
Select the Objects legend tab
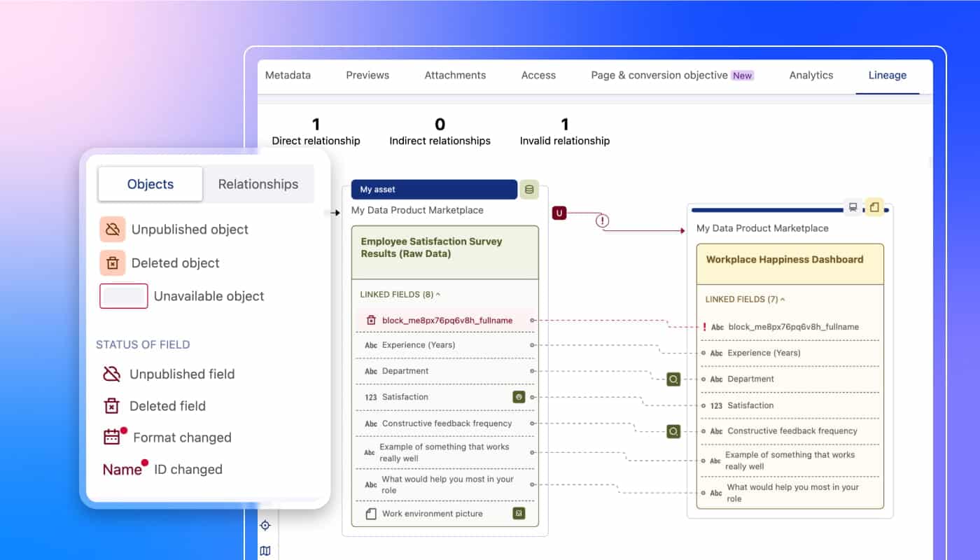(150, 184)
